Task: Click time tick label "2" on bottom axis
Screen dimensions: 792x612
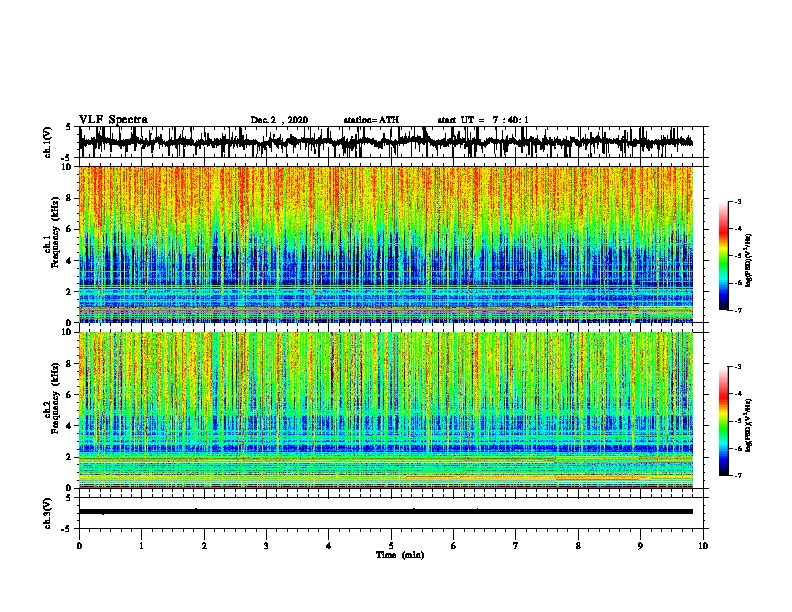Action: pyautogui.click(x=204, y=546)
